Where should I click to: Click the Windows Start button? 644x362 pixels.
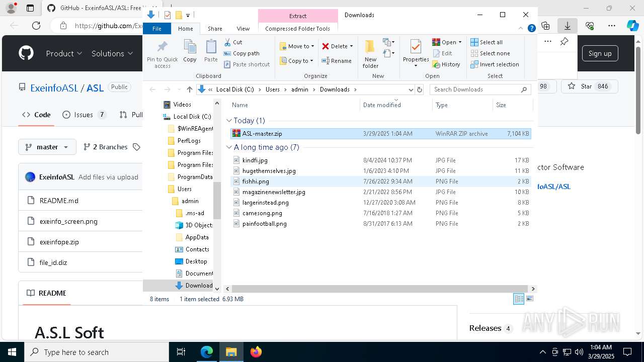tap(12, 352)
